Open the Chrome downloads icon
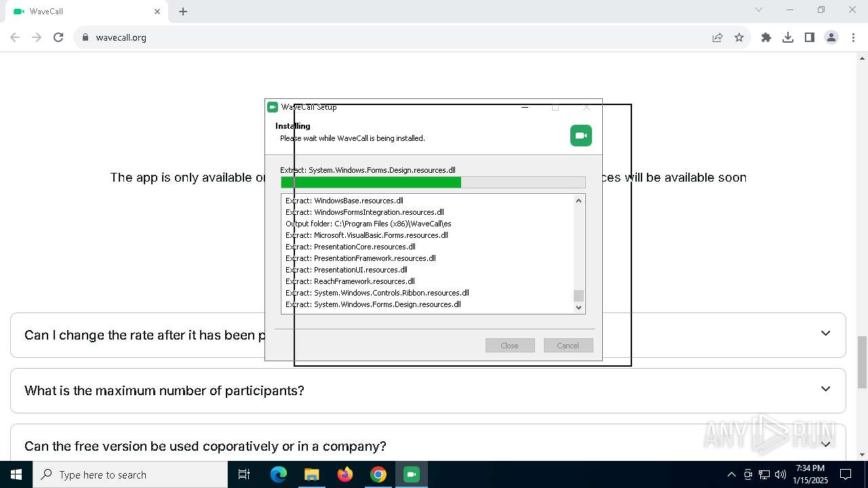Image resolution: width=868 pixels, height=488 pixels. pos(788,37)
